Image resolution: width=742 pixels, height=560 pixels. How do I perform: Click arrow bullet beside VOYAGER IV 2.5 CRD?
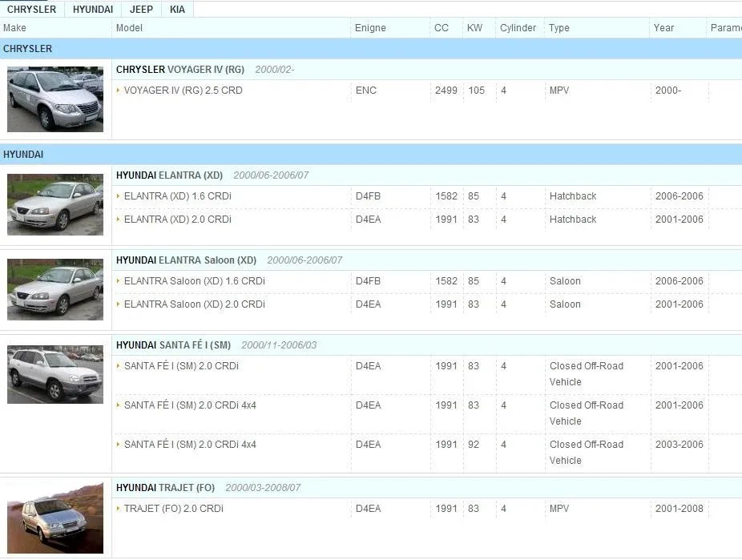click(x=118, y=90)
